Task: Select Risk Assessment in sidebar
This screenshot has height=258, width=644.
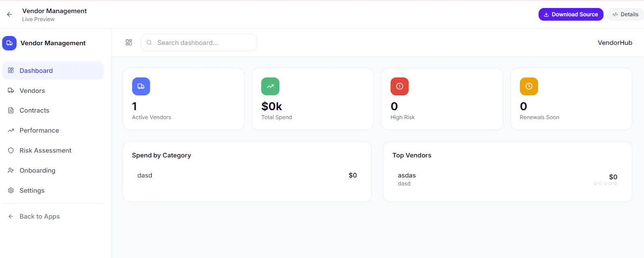Action: [x=53, y=150]
